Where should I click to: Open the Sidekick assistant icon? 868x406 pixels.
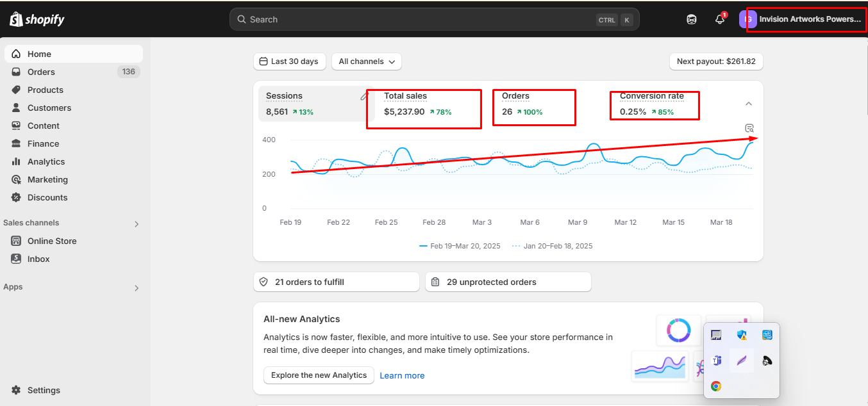(691, 19)
